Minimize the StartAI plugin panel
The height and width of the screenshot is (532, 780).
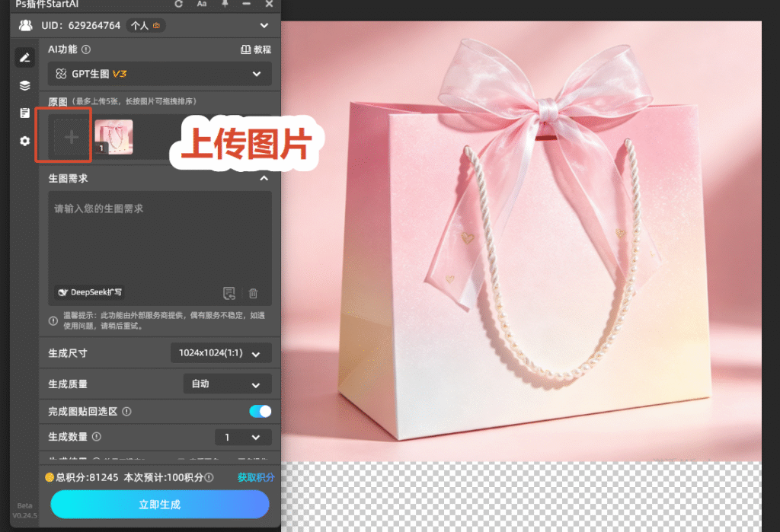[246, 4]
